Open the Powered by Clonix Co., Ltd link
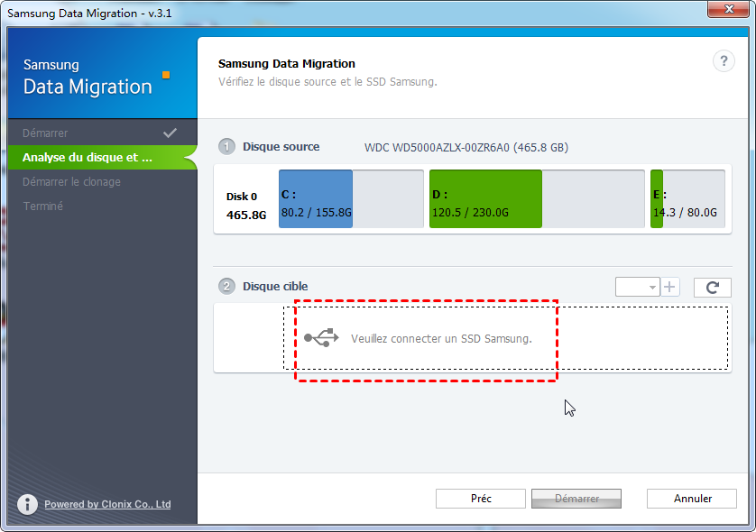756x532 pixels. pyautogui.click(x=107, y=504)
